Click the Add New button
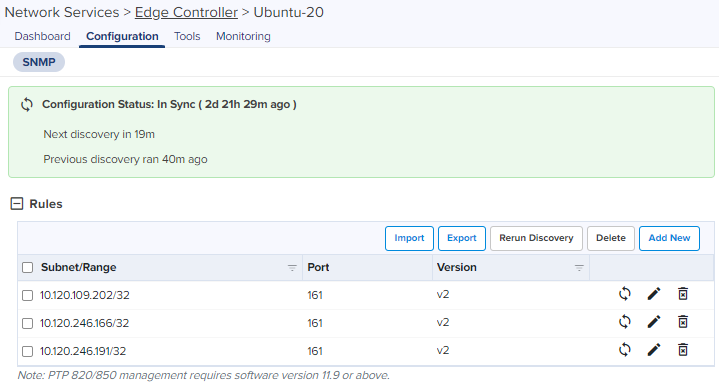 pos(669,238)
